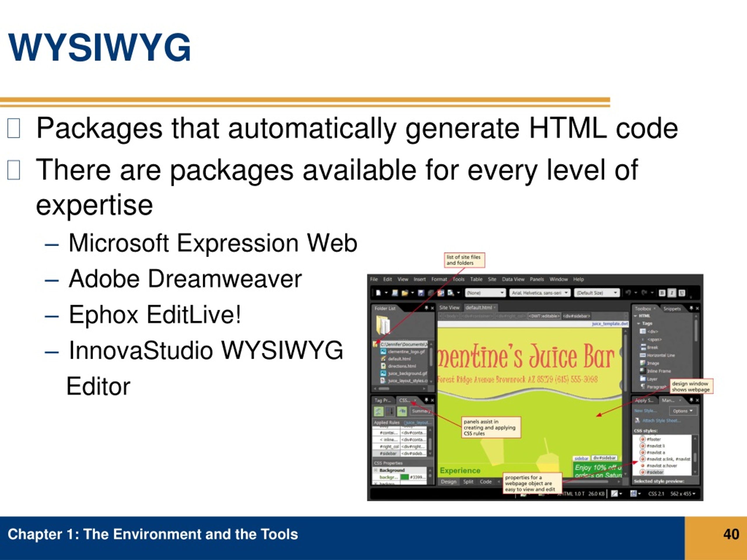Screen dimensions: 747x560
Task: Click the Open folder toolbar icon
Action: (404, 293)
